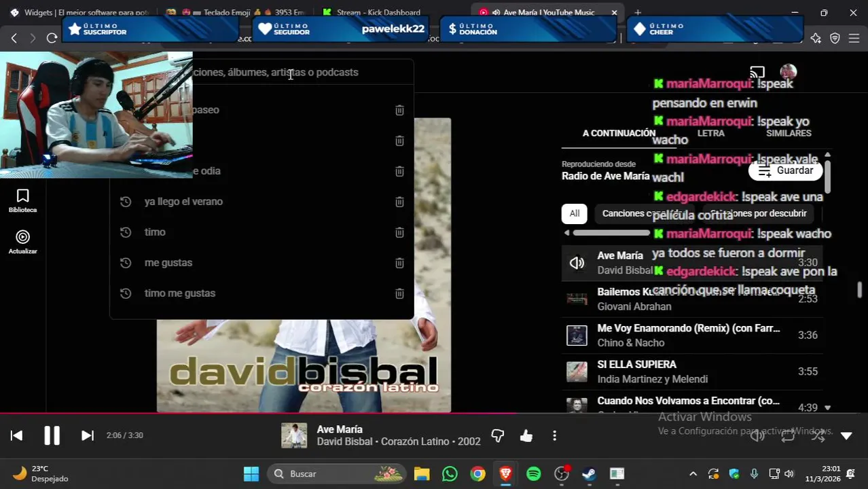Collapse the player page with down arrow

[x=846, y=436]
